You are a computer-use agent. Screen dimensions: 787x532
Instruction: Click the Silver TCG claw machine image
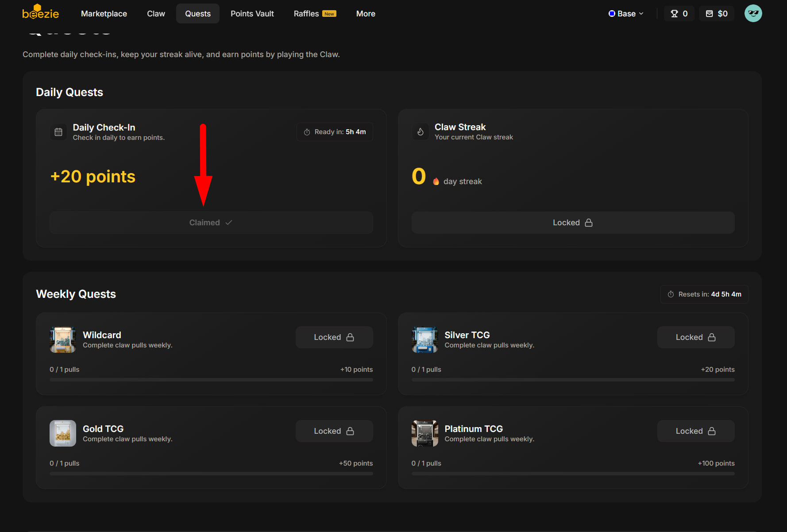click(425, 339)
